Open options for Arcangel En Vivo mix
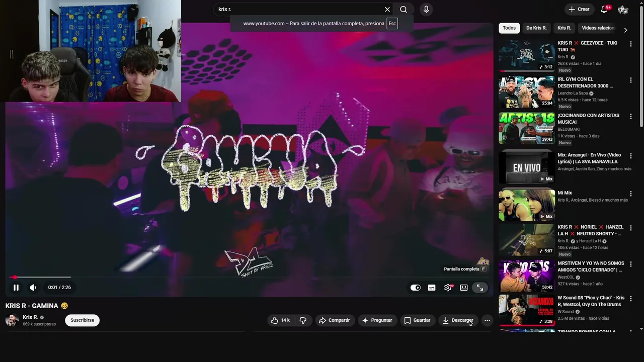The width and height of the screenshot is (644, 362). (x=630, y=156)
